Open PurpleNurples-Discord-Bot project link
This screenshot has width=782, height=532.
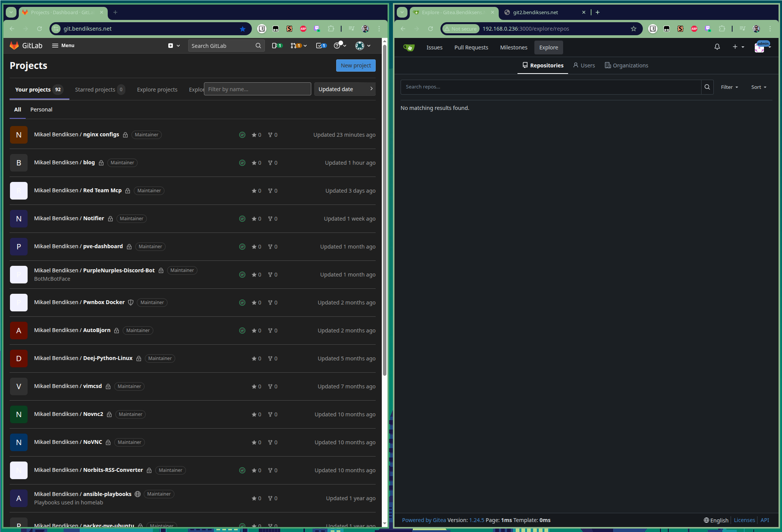click(x=94, y=270)
